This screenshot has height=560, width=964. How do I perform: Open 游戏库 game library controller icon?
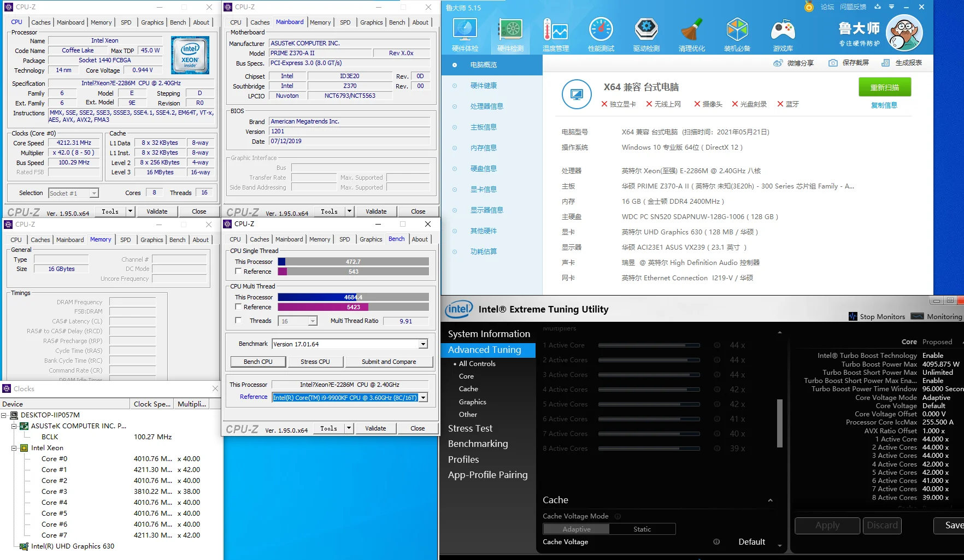tap(783, 31)
